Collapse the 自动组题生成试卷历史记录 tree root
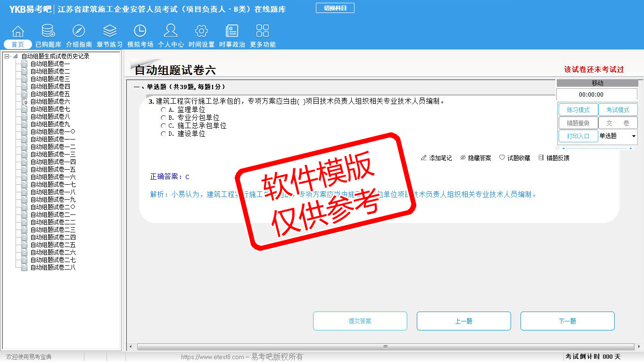The height and width of the screenshot is (362, 644). [7, 56]
